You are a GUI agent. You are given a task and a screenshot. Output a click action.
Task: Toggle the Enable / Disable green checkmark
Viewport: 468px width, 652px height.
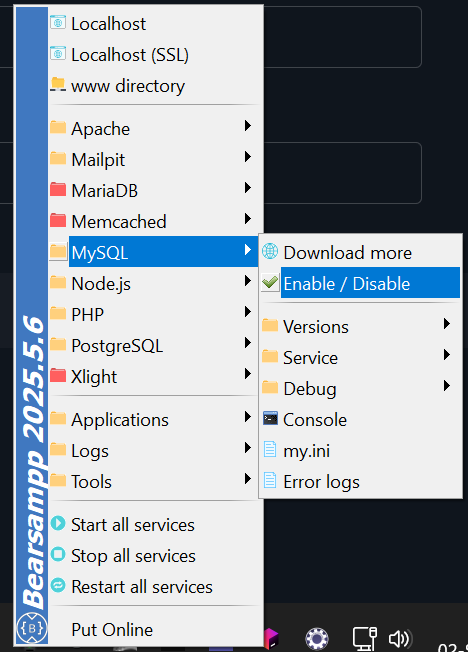pos(270,283)
